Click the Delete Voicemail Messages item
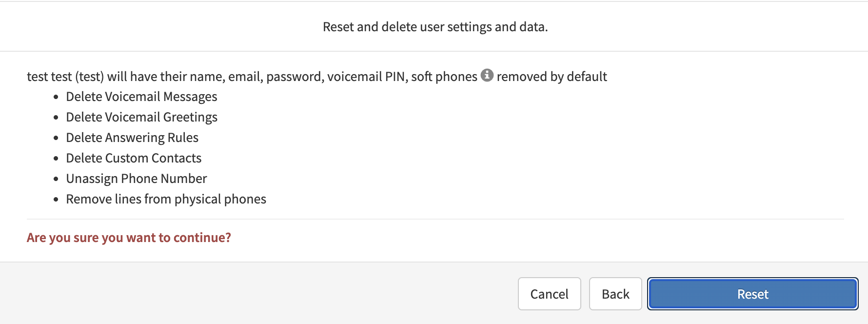Screen dimensions: 868x324 click(141, 97)
